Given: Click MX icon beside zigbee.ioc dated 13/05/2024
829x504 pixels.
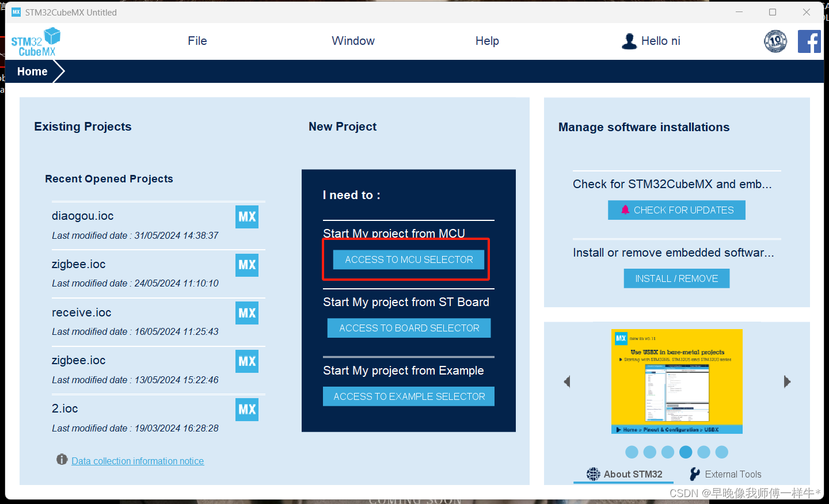Looking at the screenshot, I should [247, 361].
